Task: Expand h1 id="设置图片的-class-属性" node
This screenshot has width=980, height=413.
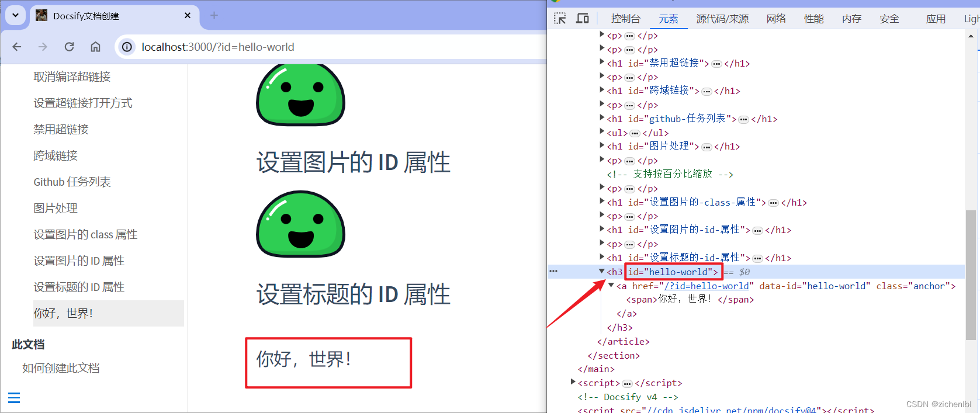Action: click(602, 201)
